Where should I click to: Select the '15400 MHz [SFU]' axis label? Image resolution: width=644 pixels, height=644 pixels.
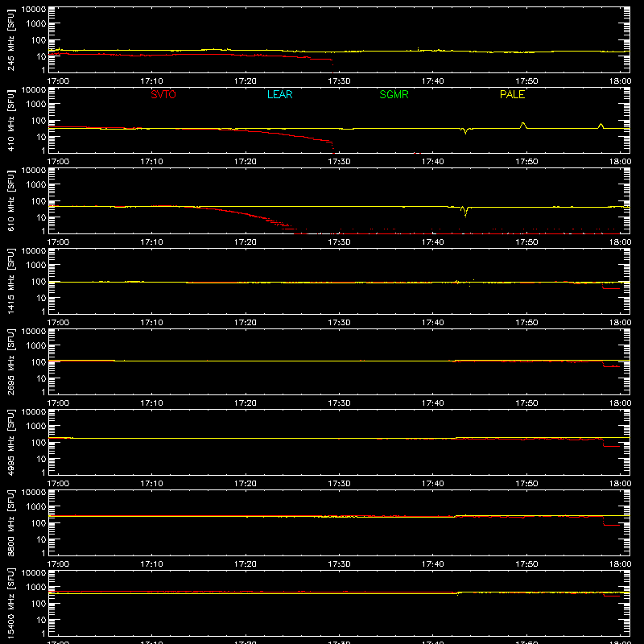pos(11,603)
